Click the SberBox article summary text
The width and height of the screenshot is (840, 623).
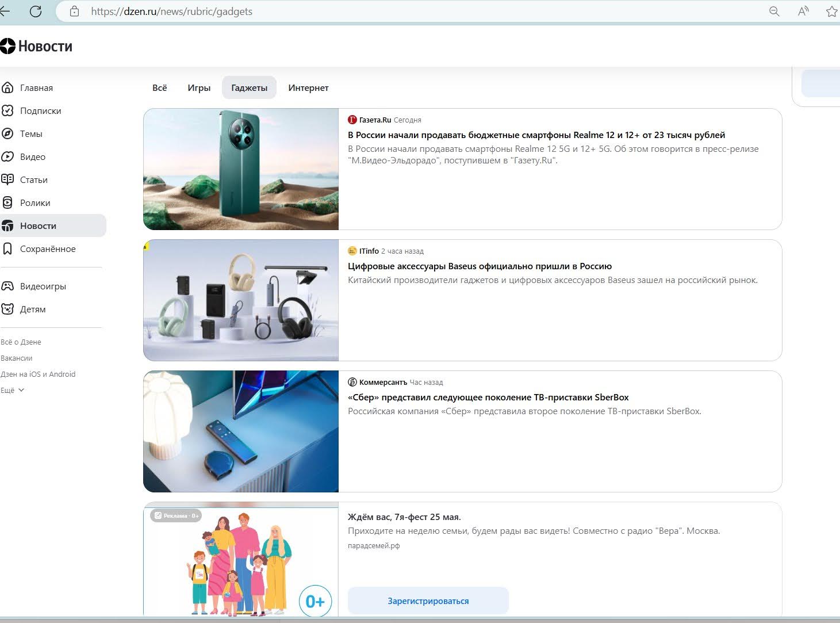point(524,411)
